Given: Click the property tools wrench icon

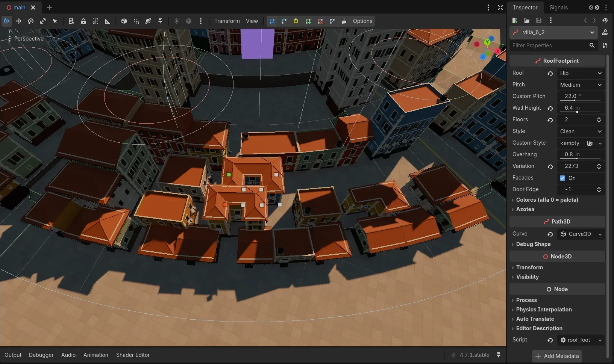Looking at the screenshot, I should point(605,45).
